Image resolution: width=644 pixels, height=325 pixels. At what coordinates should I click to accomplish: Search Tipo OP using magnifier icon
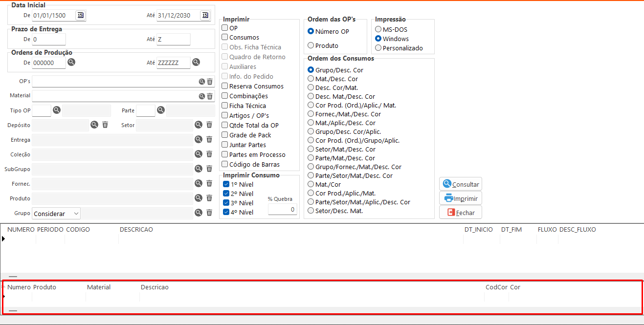[x=57, y=110]
